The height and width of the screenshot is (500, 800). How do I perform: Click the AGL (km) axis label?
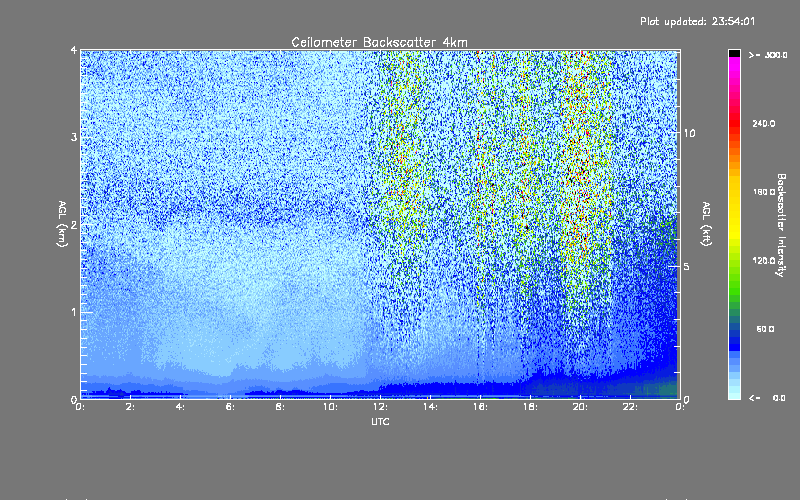point(62,224)
